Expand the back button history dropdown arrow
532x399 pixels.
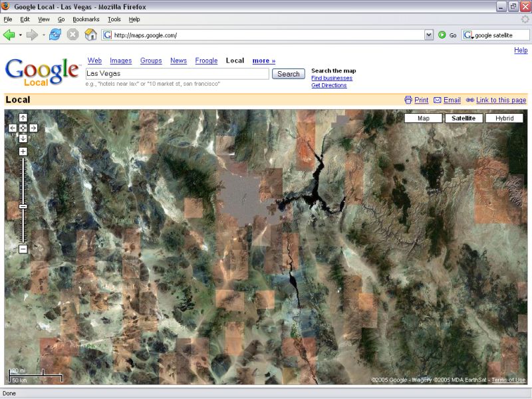click(21, 35)
